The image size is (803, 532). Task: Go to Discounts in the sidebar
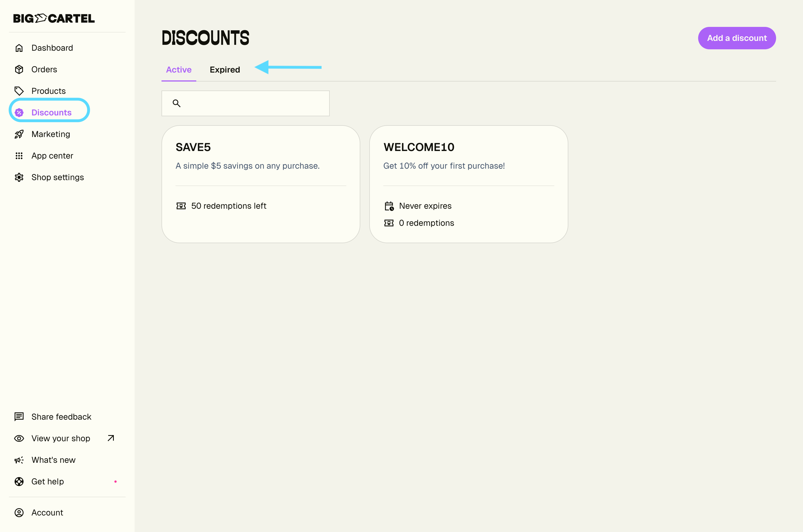click(x=51, y=113)
